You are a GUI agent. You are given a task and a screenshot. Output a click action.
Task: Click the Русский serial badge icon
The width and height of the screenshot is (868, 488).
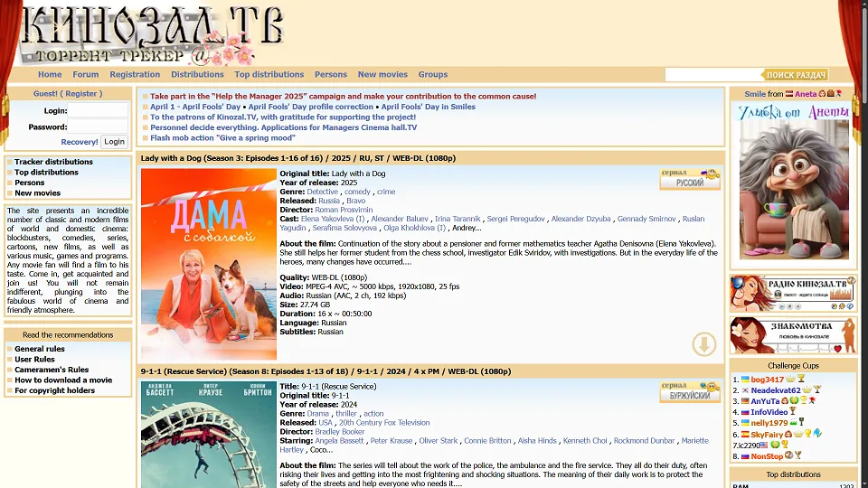[x=690, y=179]
